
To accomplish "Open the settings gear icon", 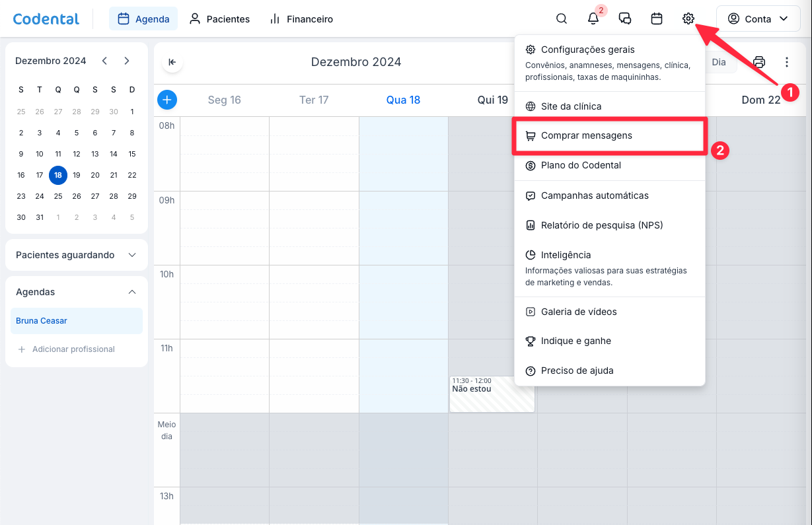I will click(688, 19).
